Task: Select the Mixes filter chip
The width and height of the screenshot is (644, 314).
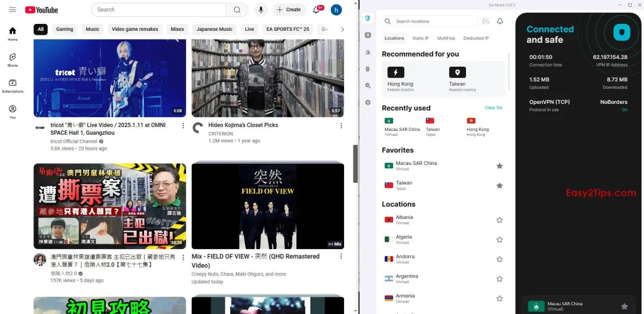Action: coord(177,29)
